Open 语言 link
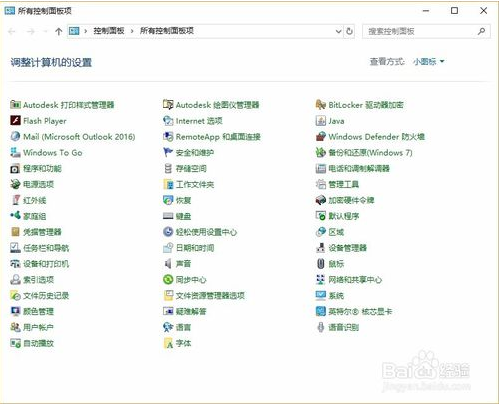The height and width of the screenshot is (405, 500). pyautogui.click(x=183, y=327)
